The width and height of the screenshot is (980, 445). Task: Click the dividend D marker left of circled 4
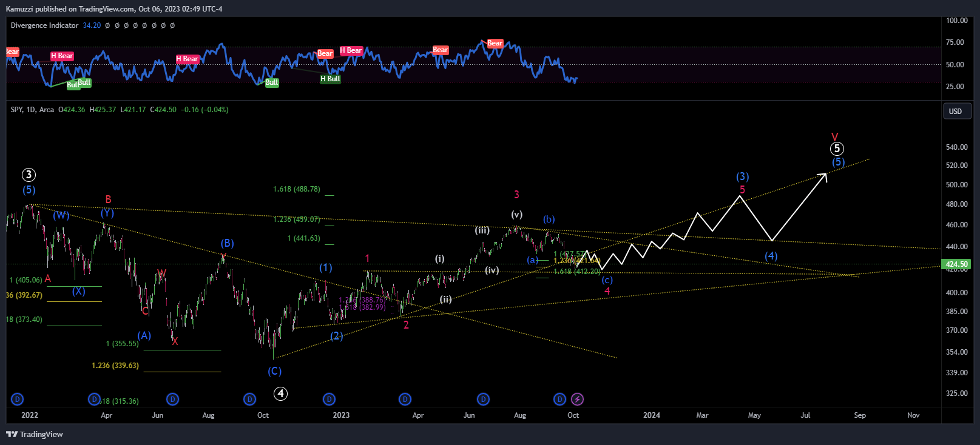pos(249,399)
